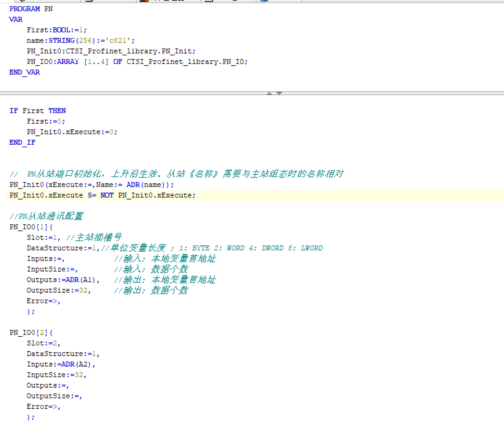Screen dimensions: 504x434
Task: Click the empty 'InputSize:=,' in PN_IO0[1]
Action: point(52,269)
